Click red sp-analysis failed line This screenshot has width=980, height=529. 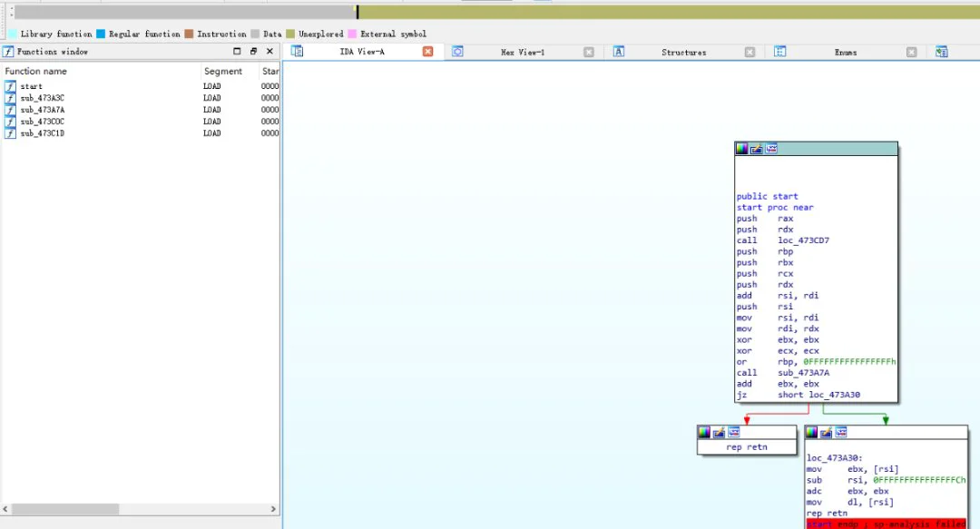(x=887, y=524)
